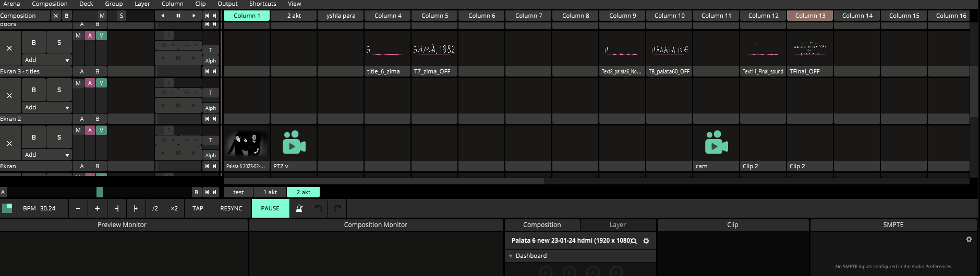Open SMPTE panel settings gear
Image resolution: width=980 pixels, height=276 pixels.
[x=969, y=240]
